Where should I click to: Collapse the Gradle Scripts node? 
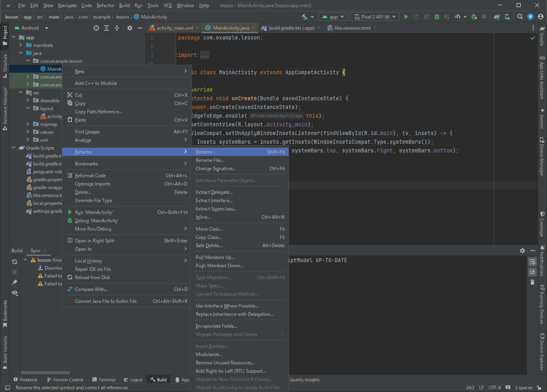[x=14, y=148]
